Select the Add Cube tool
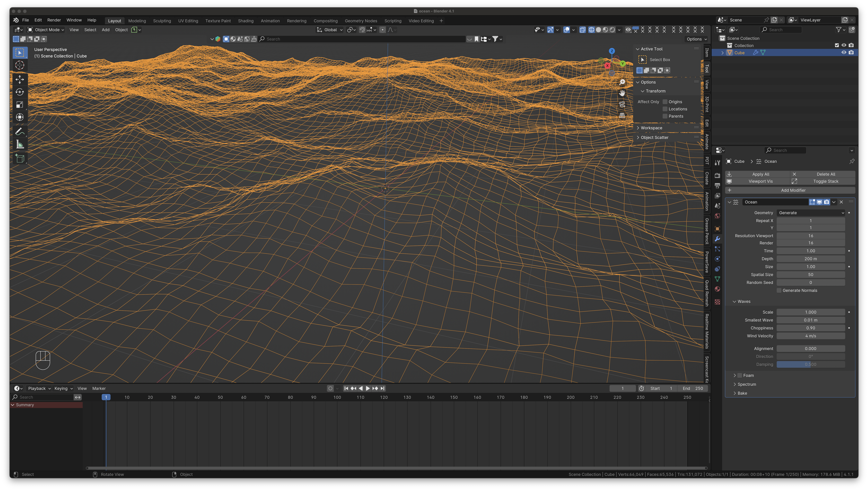868x490 pixels. click(x=20, y=158)
